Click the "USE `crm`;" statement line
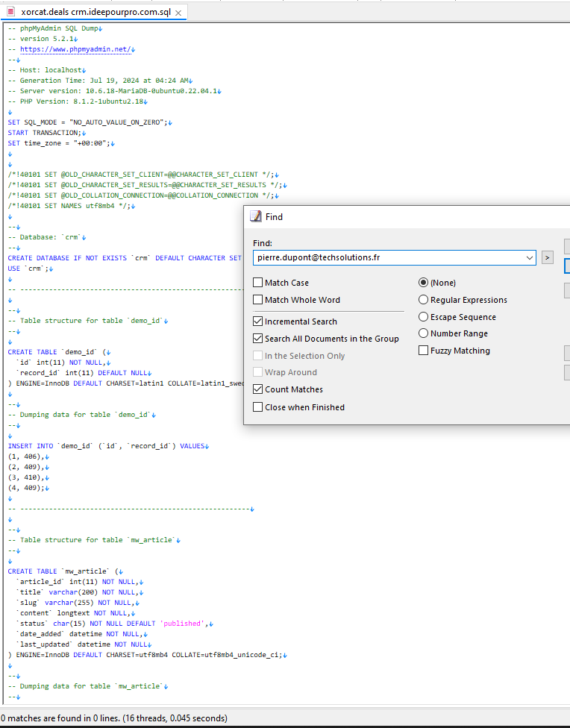The width and height of the screenshot is (570, 728). point(31,269)
